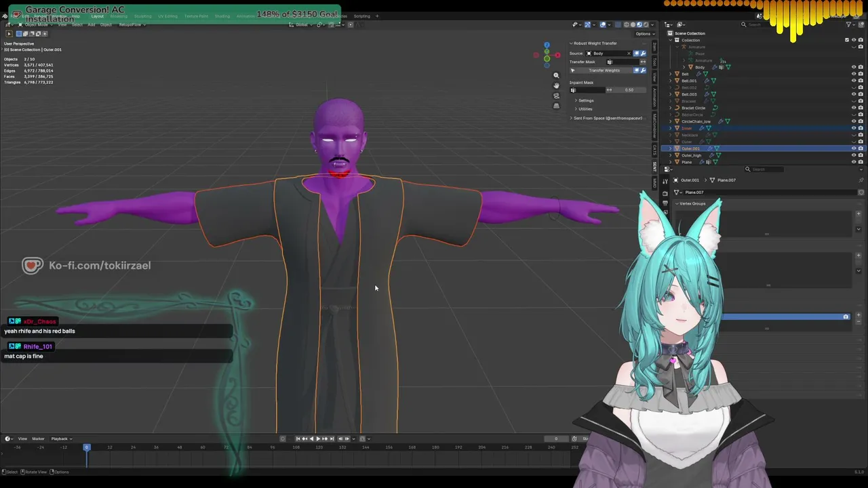Screen dimensions: 868x488
Task: Click the show overlays icon
Action: click(x=603, y=24)
